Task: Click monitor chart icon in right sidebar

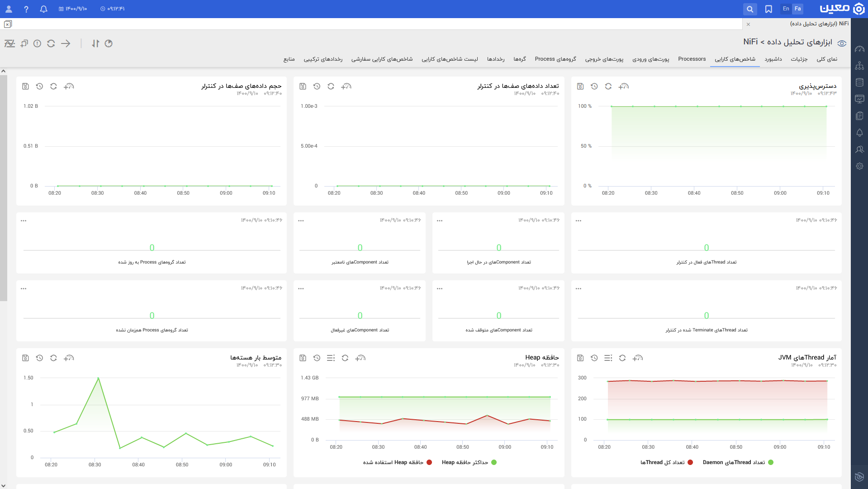Action: pyautogui.click(x=859, y=99)
